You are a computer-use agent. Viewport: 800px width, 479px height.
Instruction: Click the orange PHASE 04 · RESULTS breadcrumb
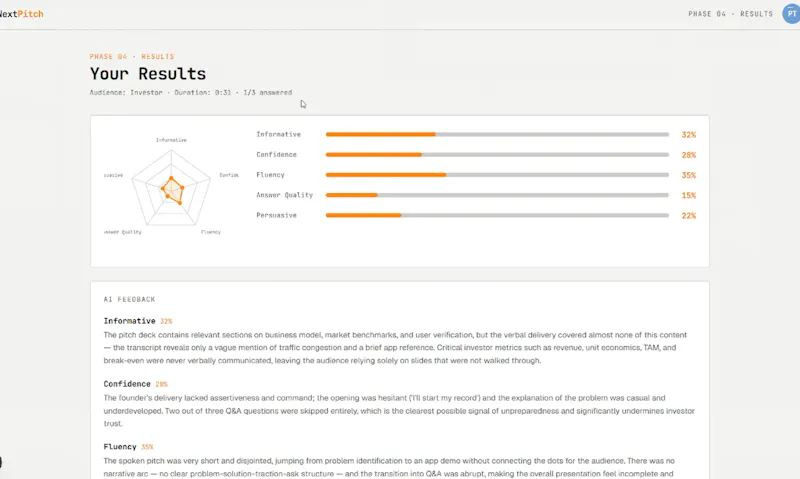132,57
